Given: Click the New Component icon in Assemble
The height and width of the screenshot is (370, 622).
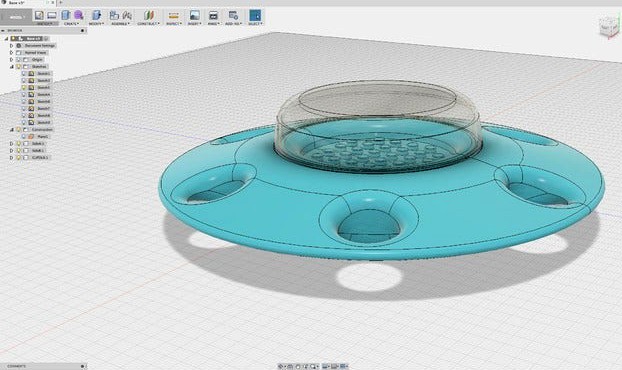Looking at the screenshot, I should pyautogui.click(x=114, y=15).
